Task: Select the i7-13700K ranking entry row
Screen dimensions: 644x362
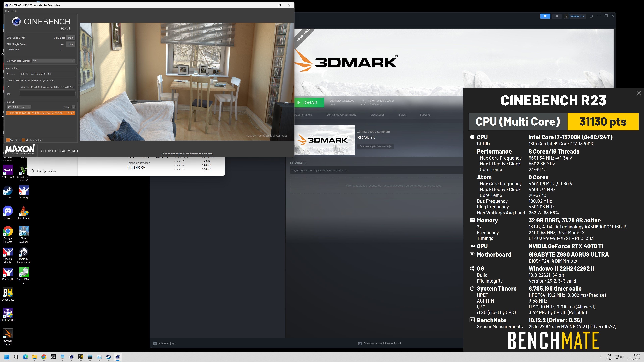Action: tap(41, 113)
